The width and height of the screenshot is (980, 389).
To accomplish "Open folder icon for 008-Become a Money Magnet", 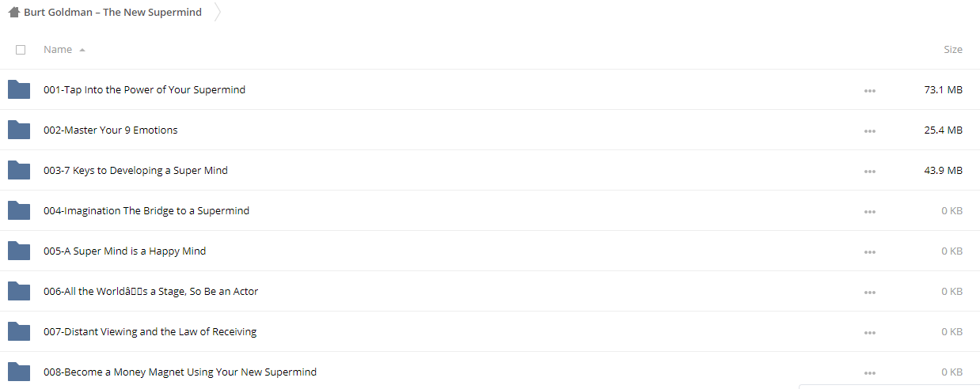I will click(x=19, y=372).
